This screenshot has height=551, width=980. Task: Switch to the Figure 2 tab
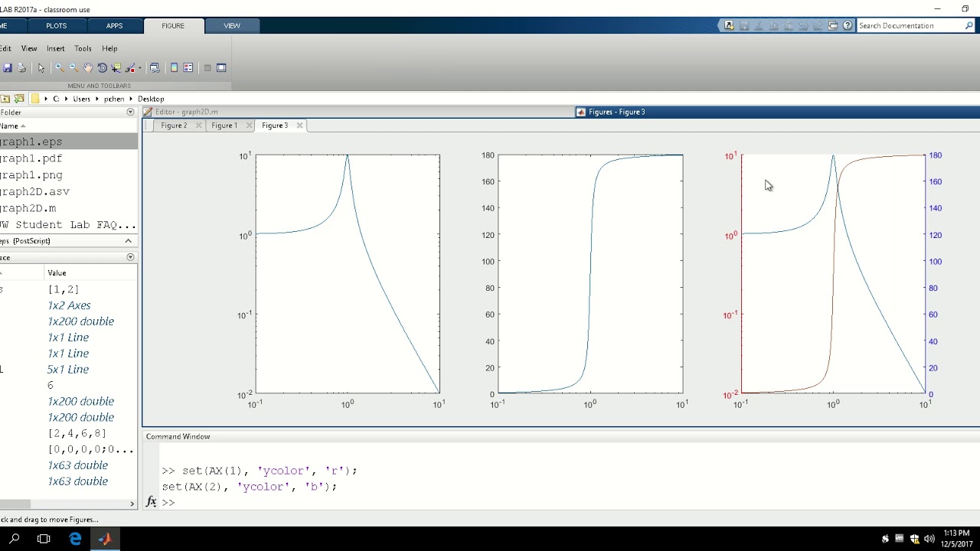pyautogui.click(x=174, y=126)
